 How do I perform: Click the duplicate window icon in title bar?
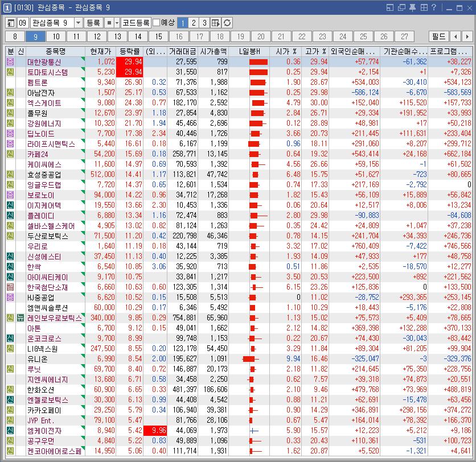point(401,7)
